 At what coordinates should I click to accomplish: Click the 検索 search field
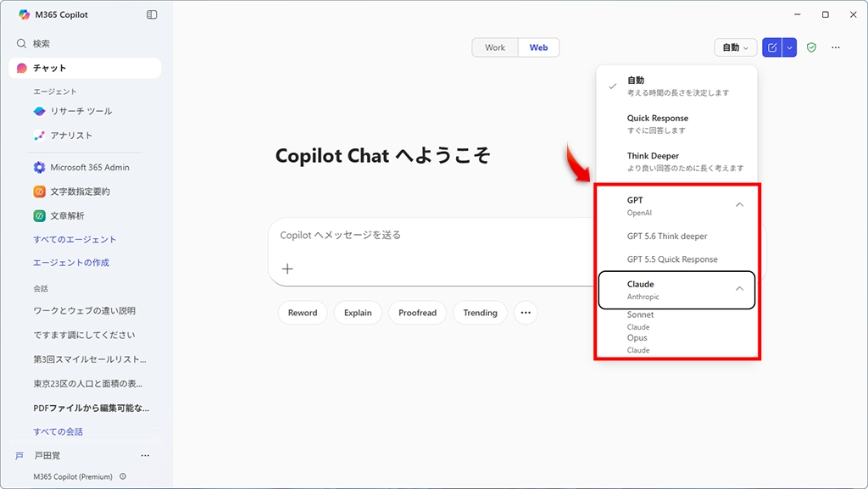85,43
